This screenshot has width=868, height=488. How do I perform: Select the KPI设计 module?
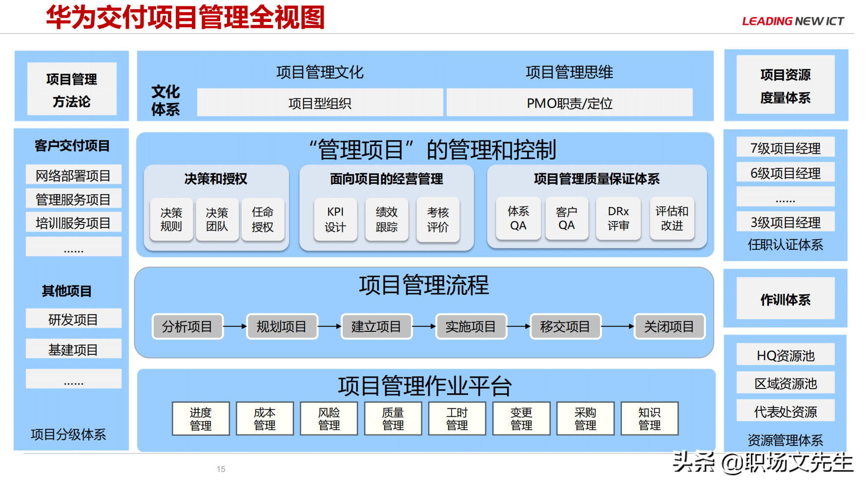(x=336, y=219)
